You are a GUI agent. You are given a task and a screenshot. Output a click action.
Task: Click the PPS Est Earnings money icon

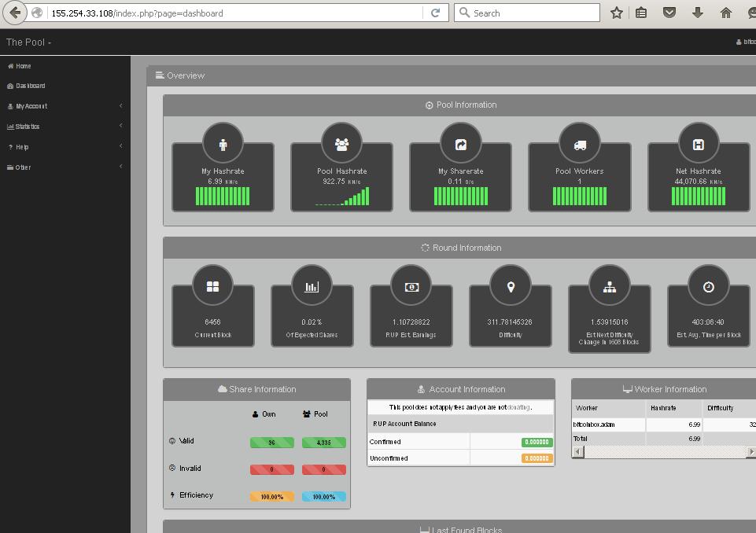(x=411, y=287)
